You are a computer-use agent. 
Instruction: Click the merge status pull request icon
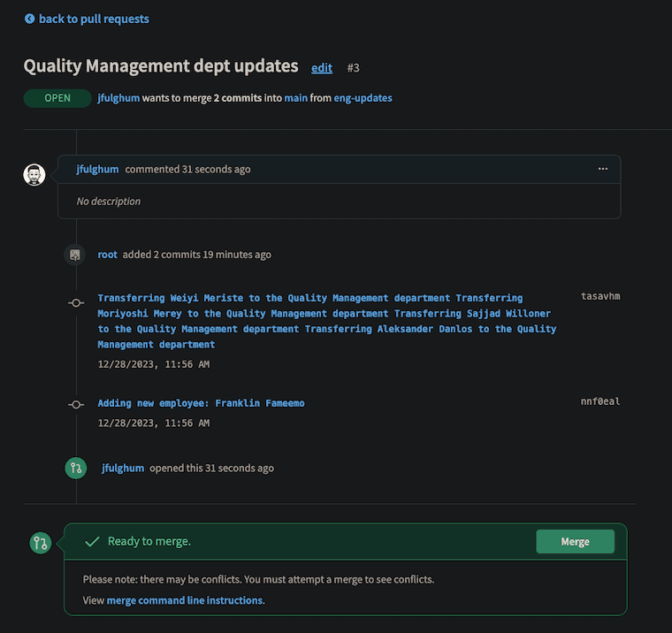(41, 543)
